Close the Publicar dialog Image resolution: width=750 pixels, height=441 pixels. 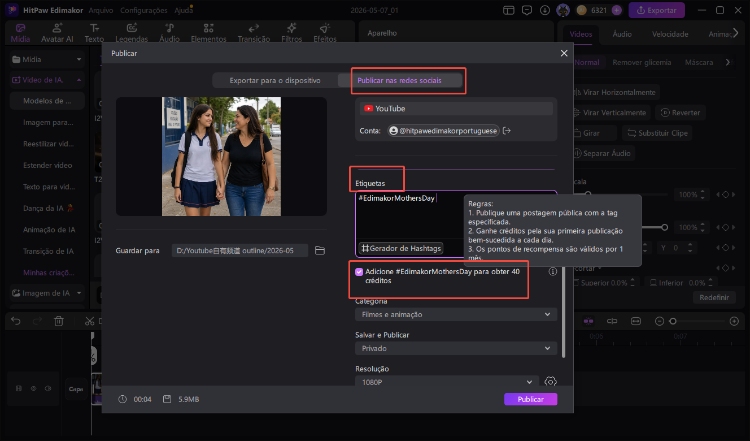[x=564, y=53]
